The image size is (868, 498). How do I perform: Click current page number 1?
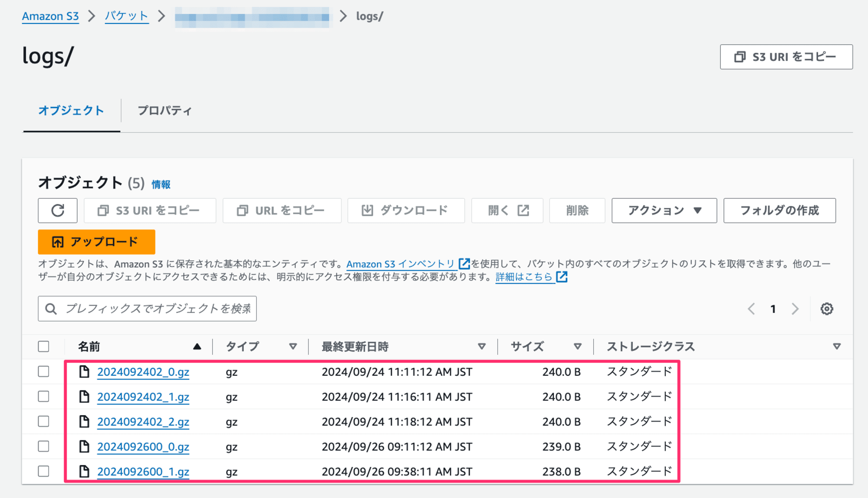[x=773, y=309]
